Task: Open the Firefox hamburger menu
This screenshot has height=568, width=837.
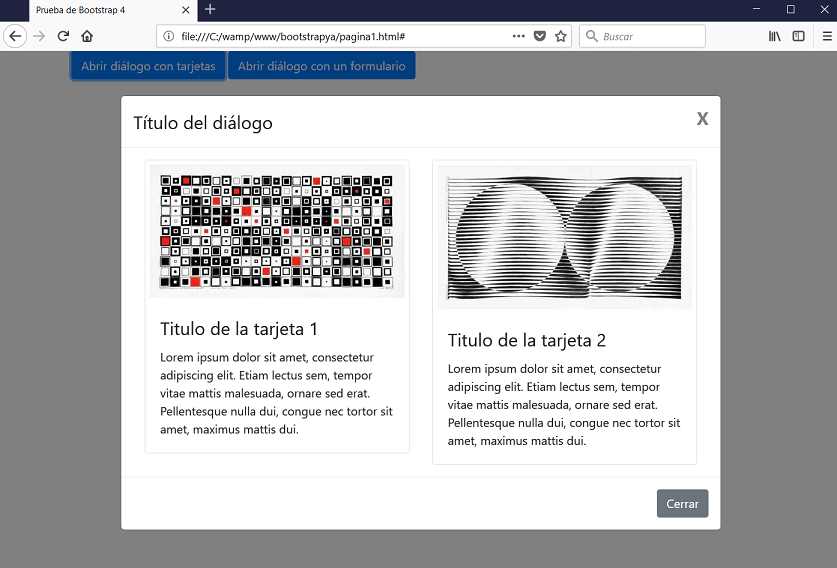Action: point(827,36)
